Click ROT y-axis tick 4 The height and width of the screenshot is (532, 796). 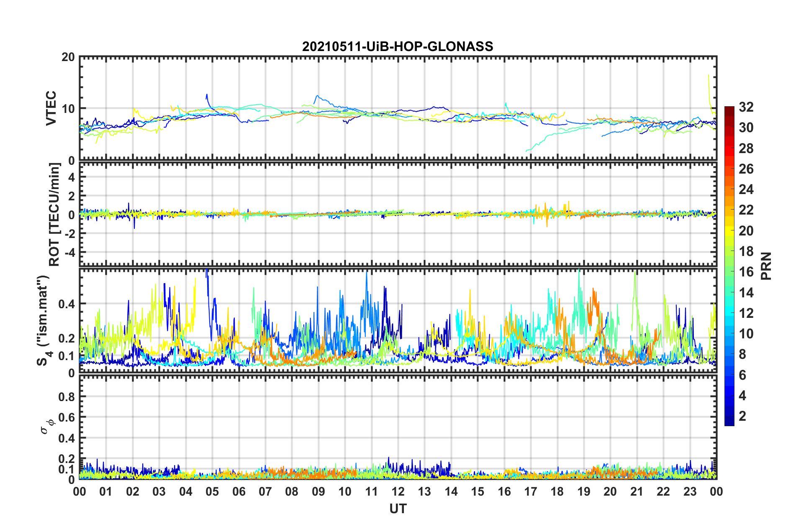(x=72, y=177)
